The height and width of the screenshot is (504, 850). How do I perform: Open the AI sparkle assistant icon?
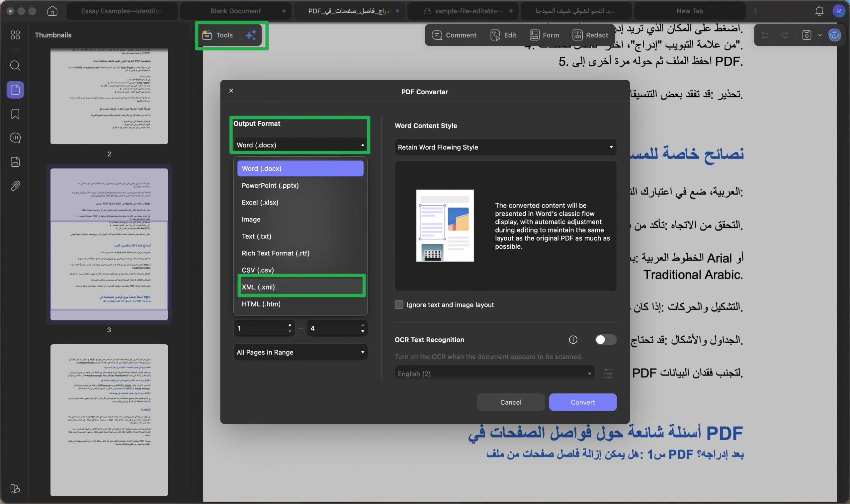pyautogui.click(x=251, y=35)
